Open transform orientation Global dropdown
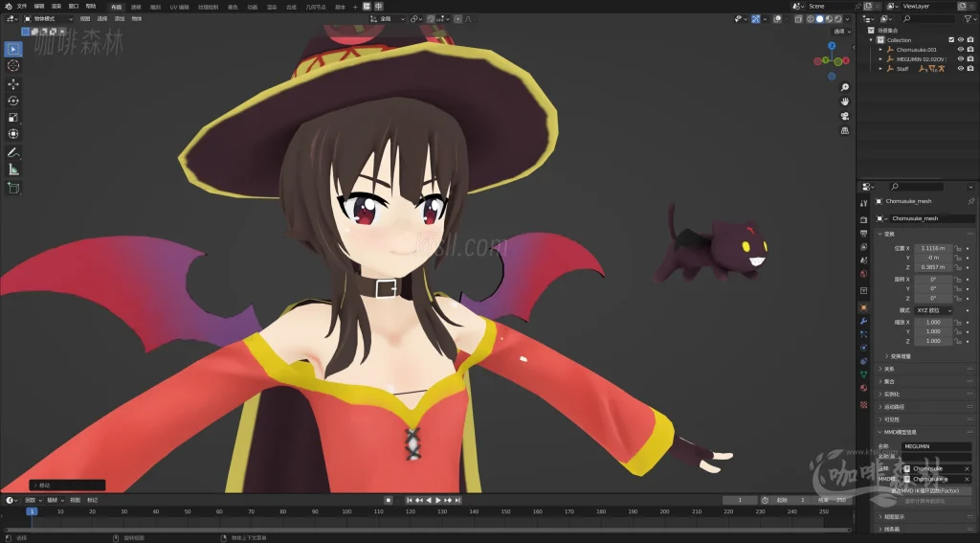980x543 pixels. coord(388,19)
